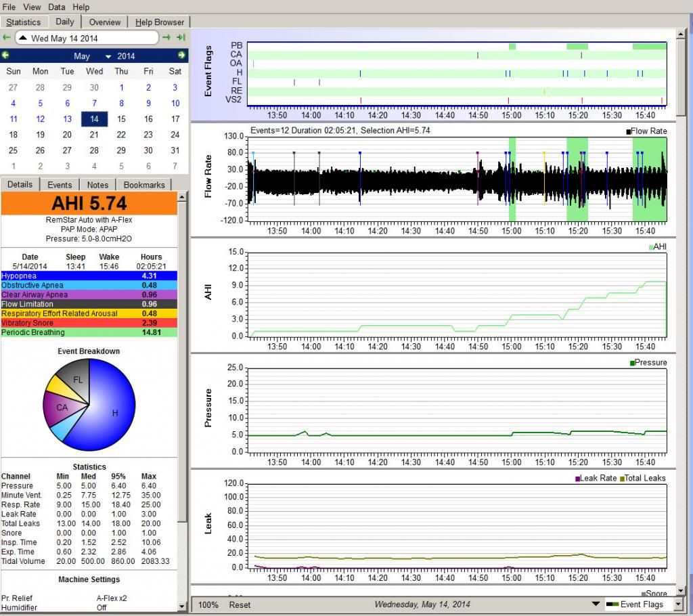
Task: Select May 14 in the calendar
Action: click(94, 119)
